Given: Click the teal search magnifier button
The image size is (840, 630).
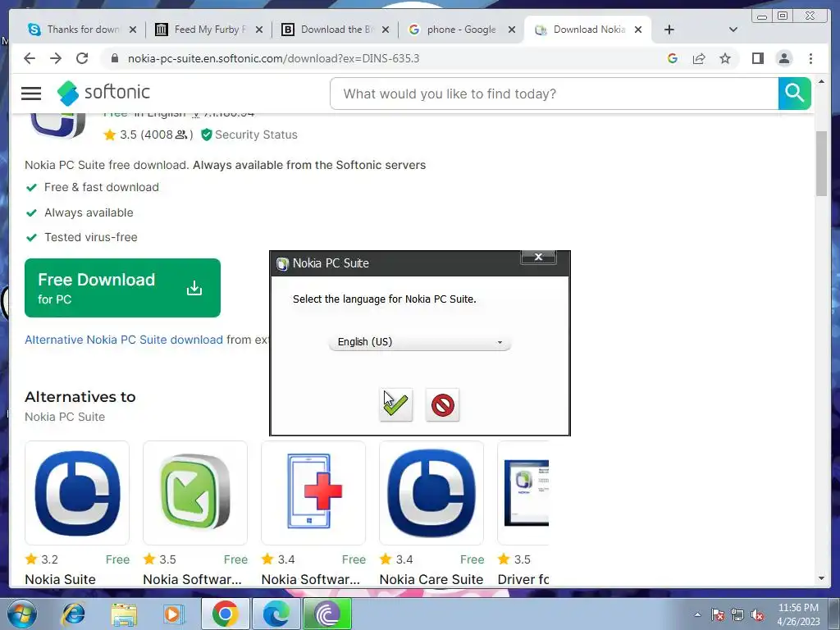Looking at the screenshot, I should (x=794, y=94).
